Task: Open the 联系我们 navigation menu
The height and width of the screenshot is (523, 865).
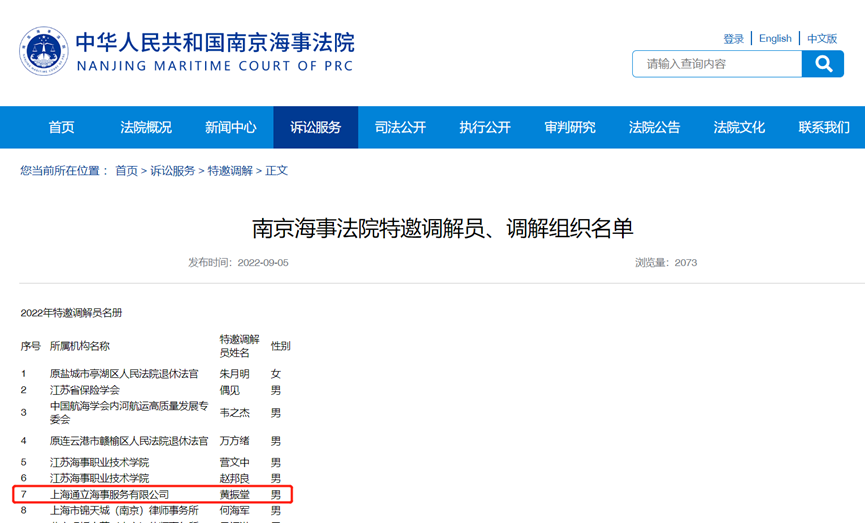Action: (x=824, y=127)
